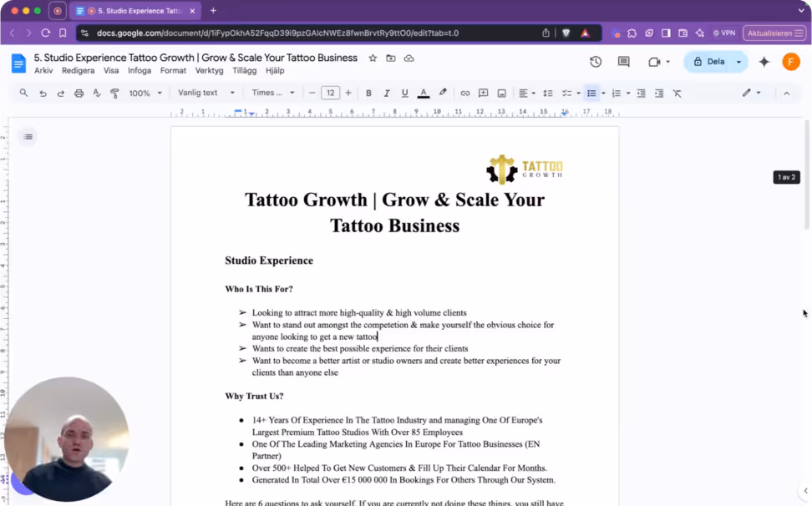Open text alignment options
This screenshot has height=506, width=812.
tap(526, 94)
